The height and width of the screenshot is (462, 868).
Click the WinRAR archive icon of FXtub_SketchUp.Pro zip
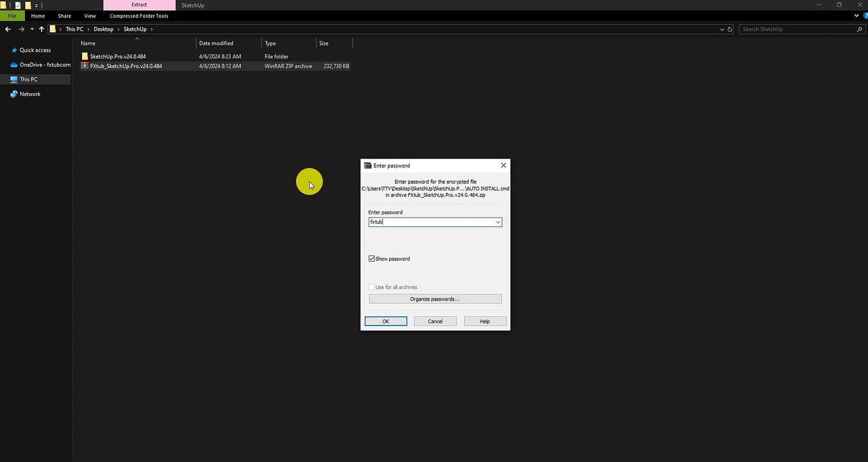tap(85, 66)
